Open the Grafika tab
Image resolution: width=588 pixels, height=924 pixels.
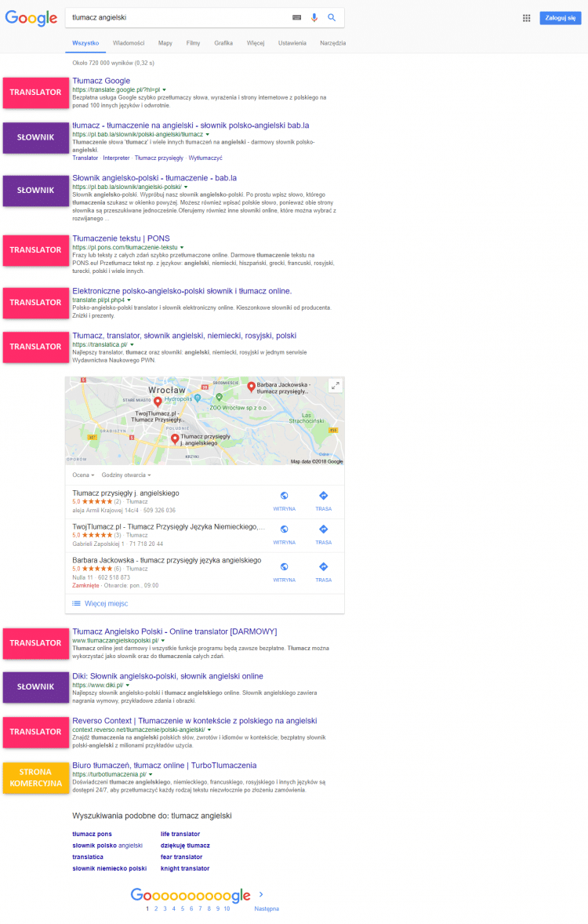(x=223, y=43)
